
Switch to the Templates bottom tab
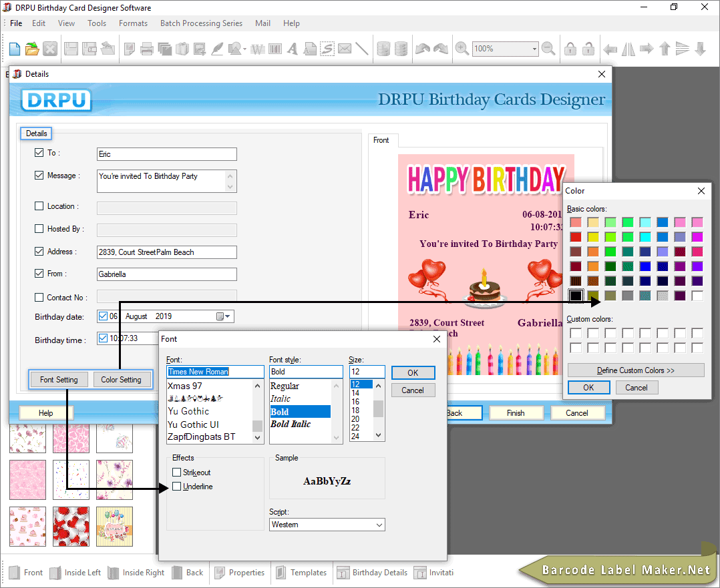[x=302, y=573]
